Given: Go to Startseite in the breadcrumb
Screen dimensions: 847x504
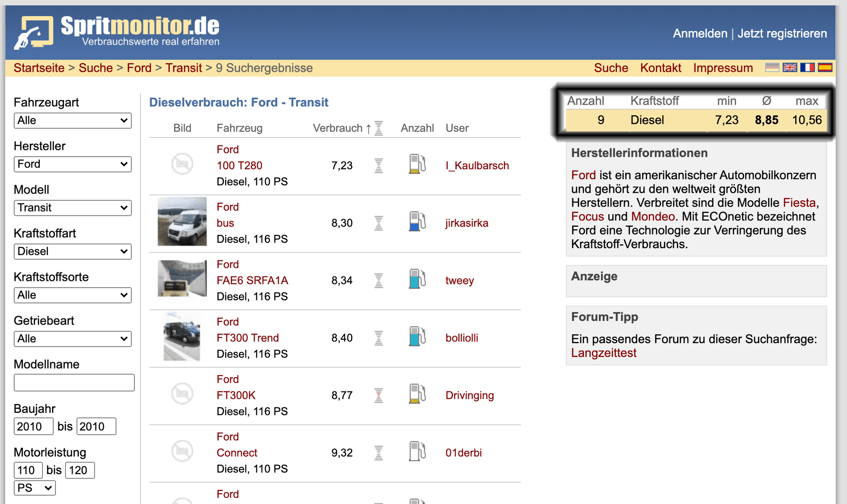Looking at the screenshot, I should coord(39,68).
